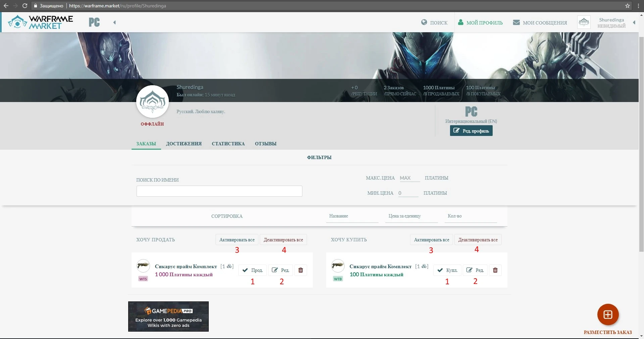Screen dimensions: 644x339
Task: Edit the 100 Платины buy order
Action: [x=475, y=270]
